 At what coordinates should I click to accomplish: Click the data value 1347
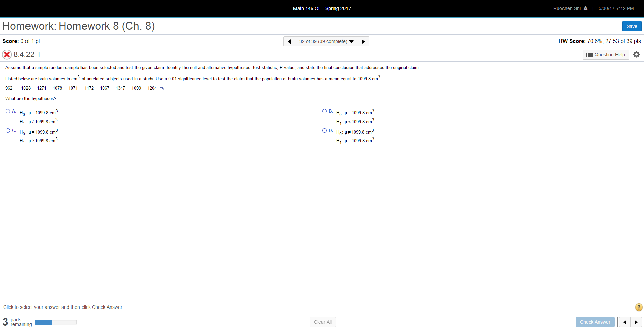(120, 88)
